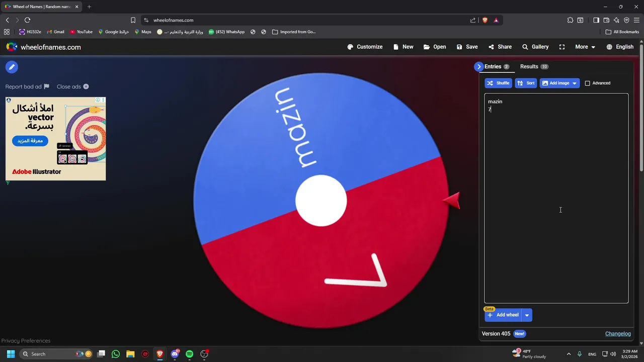Image resolution: width=644 pixels, height=362 pixels.
Task: Open a new browser tab
Action: [89, 7]
